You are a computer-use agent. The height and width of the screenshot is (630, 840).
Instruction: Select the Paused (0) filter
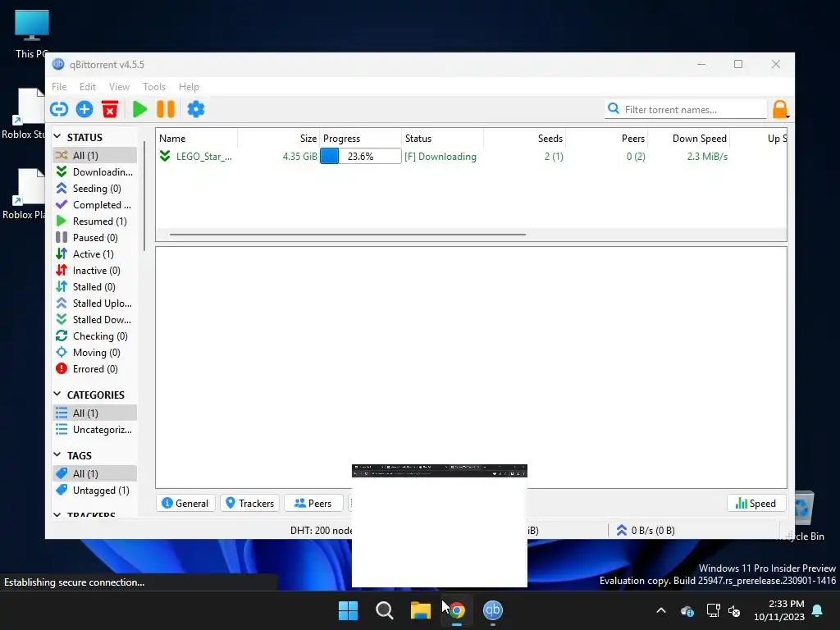tap(95, 238)
